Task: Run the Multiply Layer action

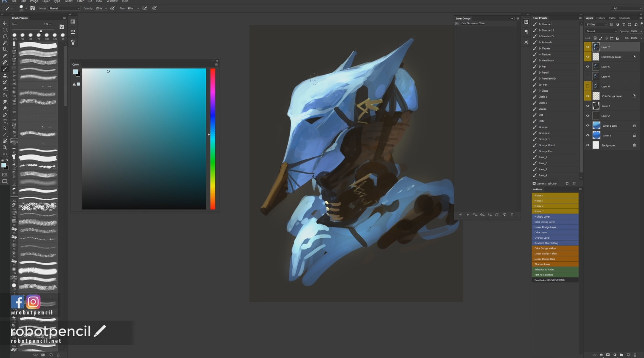Action: [x=555, y=217]
